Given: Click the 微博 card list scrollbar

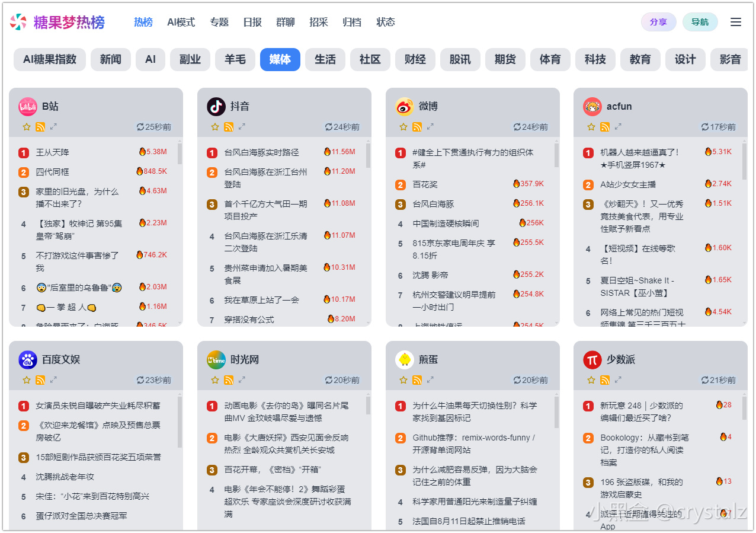Looking at the screenshot, I should pyautogui.click(x=556, y=155).
